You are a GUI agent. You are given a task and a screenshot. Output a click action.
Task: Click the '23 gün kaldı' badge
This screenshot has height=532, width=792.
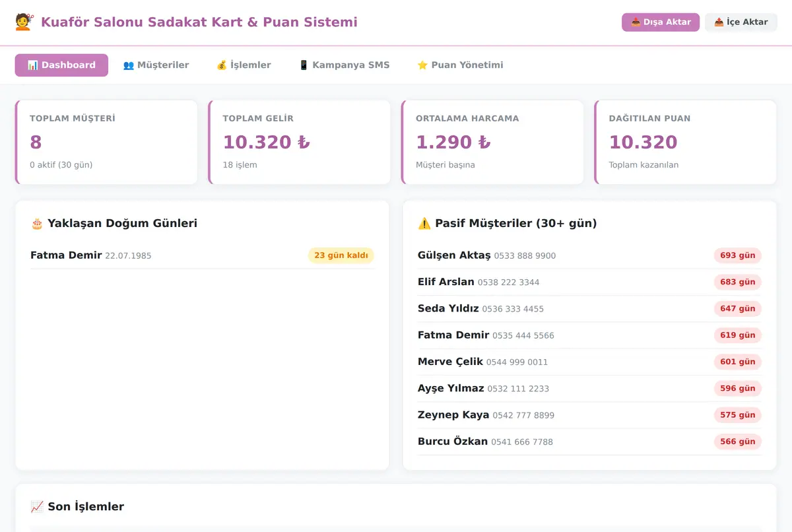click(x=341, y=255)
